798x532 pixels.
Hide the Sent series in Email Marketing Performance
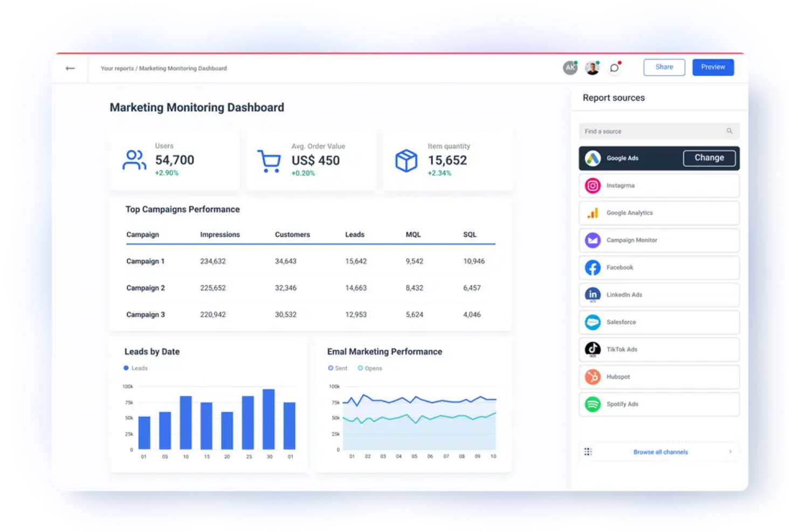[337, 368]
